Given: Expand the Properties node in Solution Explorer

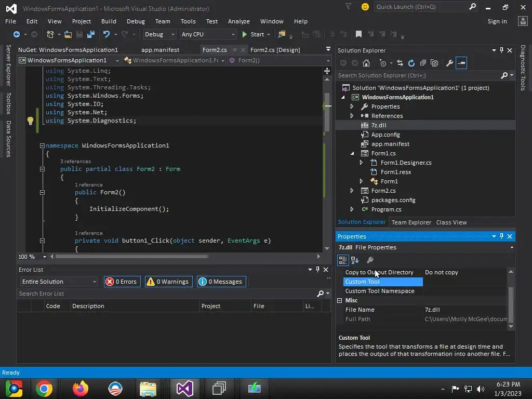Looking at the screenshot, I should [352, 107].
